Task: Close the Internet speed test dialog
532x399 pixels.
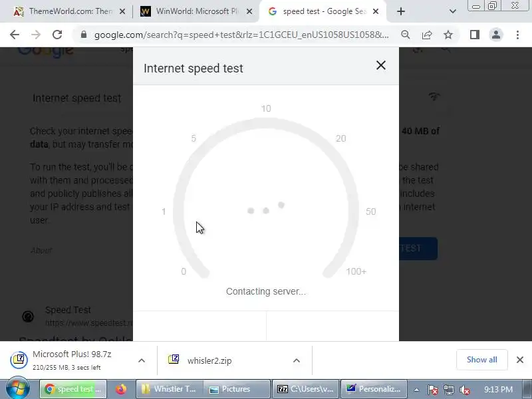Action: [x=381, y=65]
